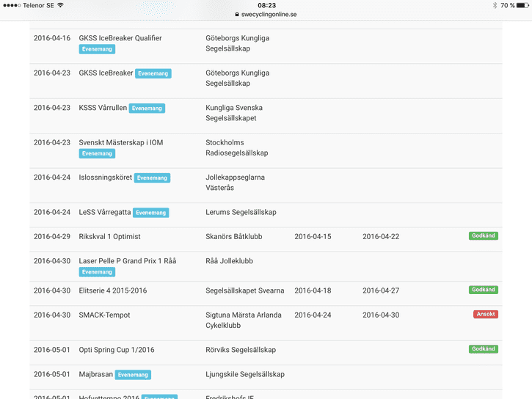Click the Evenemang badge next to Majbrasan

133,375
